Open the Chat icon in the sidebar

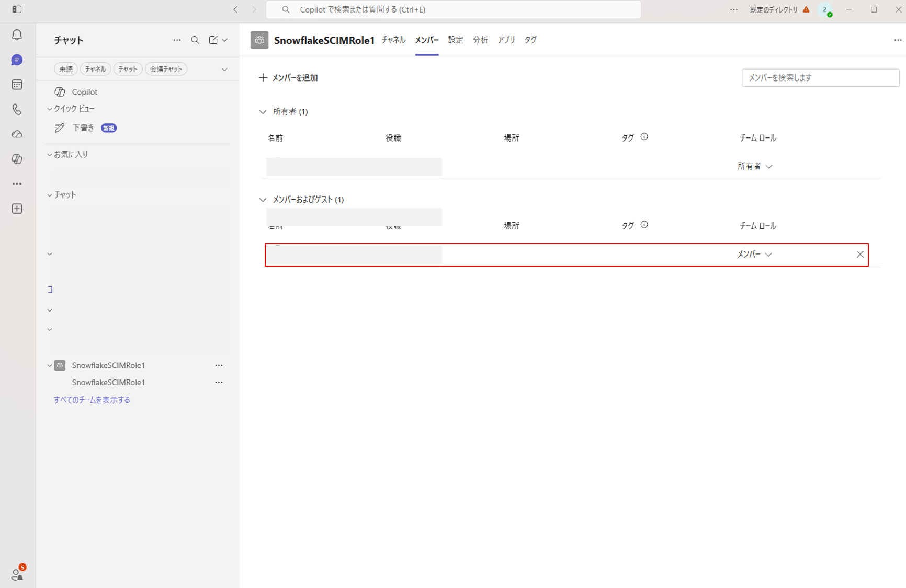click(x=17, y=60)
